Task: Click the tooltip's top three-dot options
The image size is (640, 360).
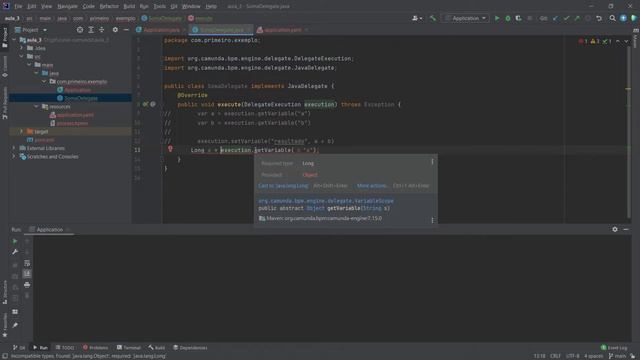Action: pyautogui.click(x=432, y=162)
